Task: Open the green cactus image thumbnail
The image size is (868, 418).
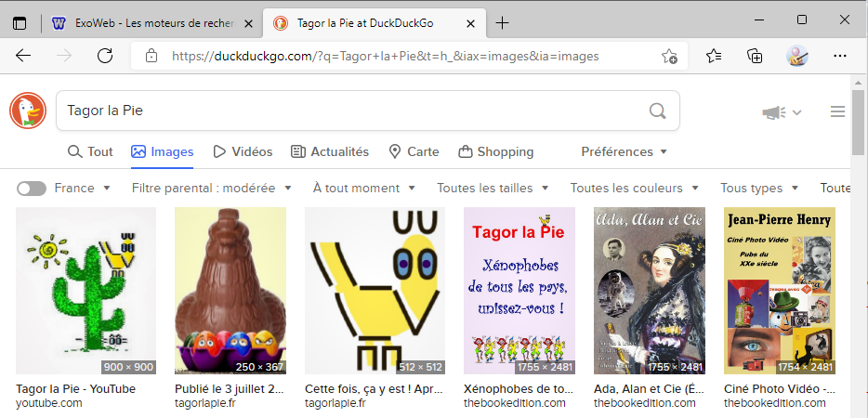Action: [85, 291]
